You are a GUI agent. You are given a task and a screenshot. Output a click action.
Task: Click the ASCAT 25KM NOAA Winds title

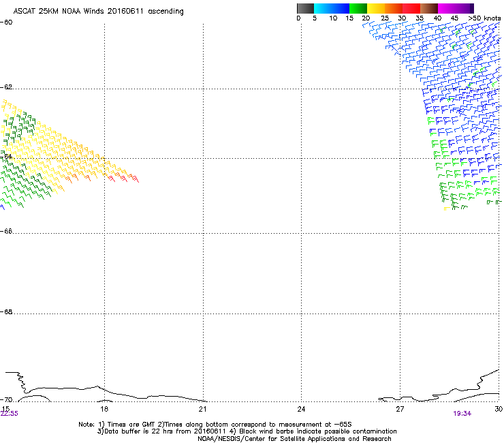(98, 12)
